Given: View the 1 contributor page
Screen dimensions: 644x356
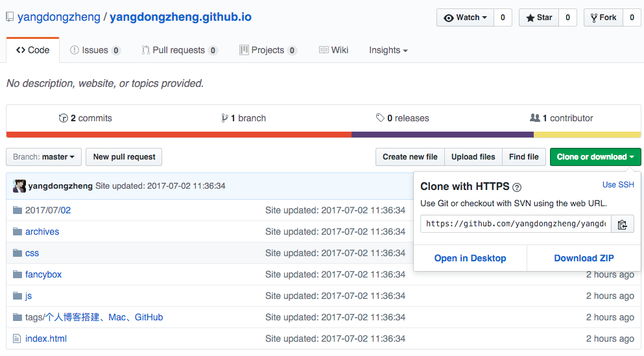Looking at the screenshot, I should (x=562, y=118).
